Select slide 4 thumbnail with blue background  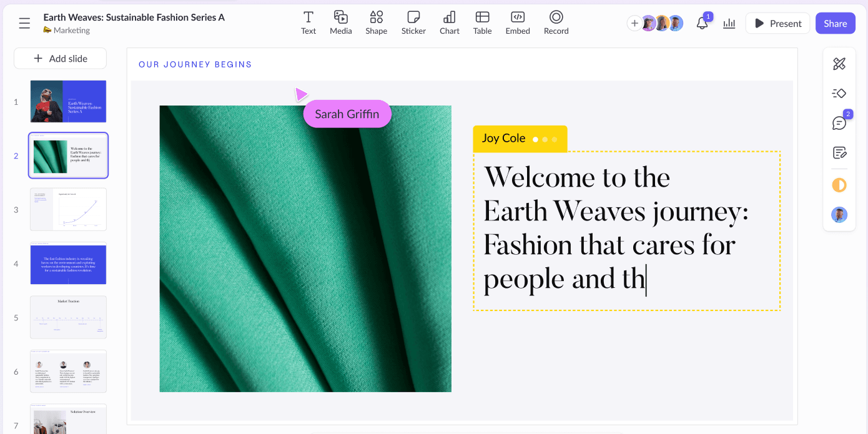68,264
